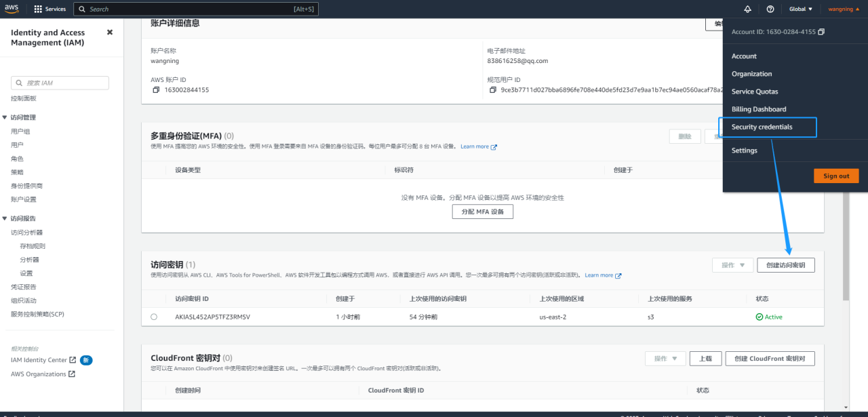Select Security credentials menu item
This screenshot has height=417, width=868.
point(762,127)
